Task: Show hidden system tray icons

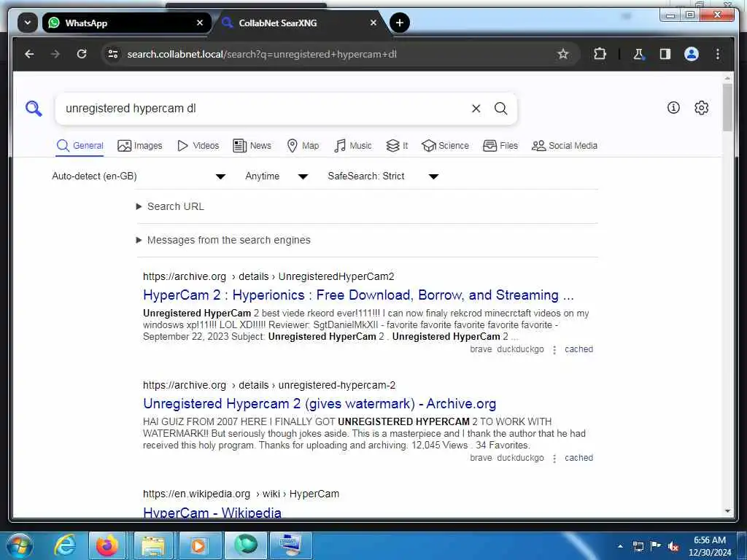Action: coord(620,546)
